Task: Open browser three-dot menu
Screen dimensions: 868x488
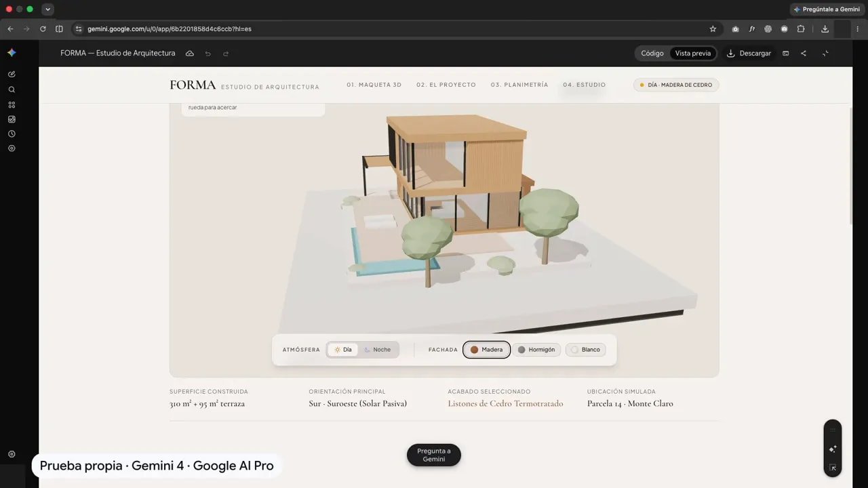Action: pos(858,29)
